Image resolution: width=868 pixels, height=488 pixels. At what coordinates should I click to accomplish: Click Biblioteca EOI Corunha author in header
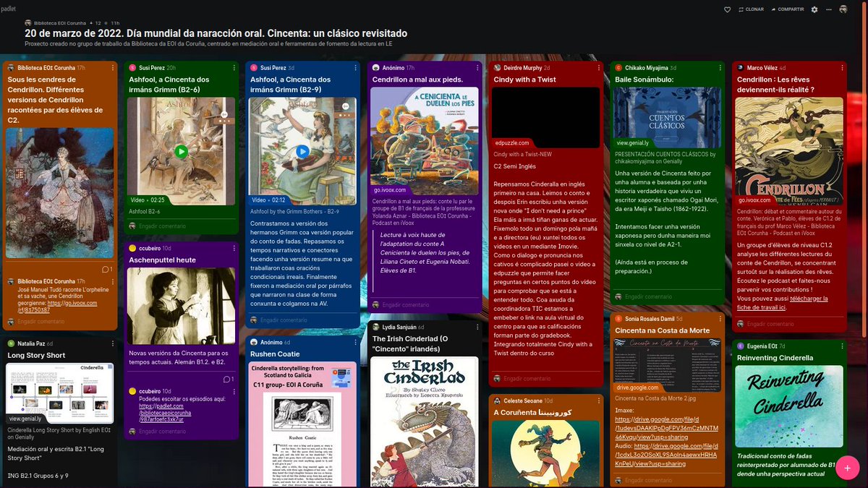tap(60, 23)
